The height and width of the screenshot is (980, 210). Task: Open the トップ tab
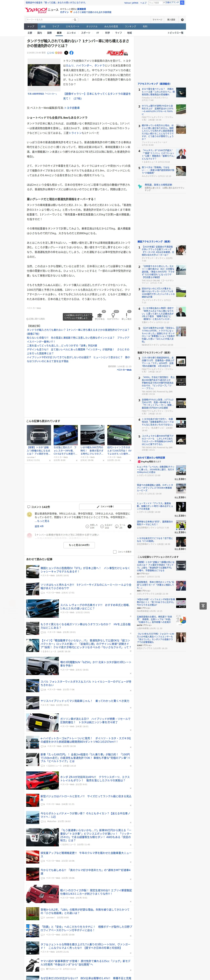pyautogui.click(x=31, y=27)
